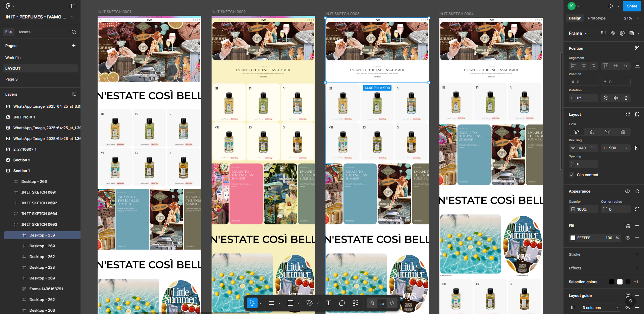Click the FFFFFF fill color swatch

(x=573, y=238)
